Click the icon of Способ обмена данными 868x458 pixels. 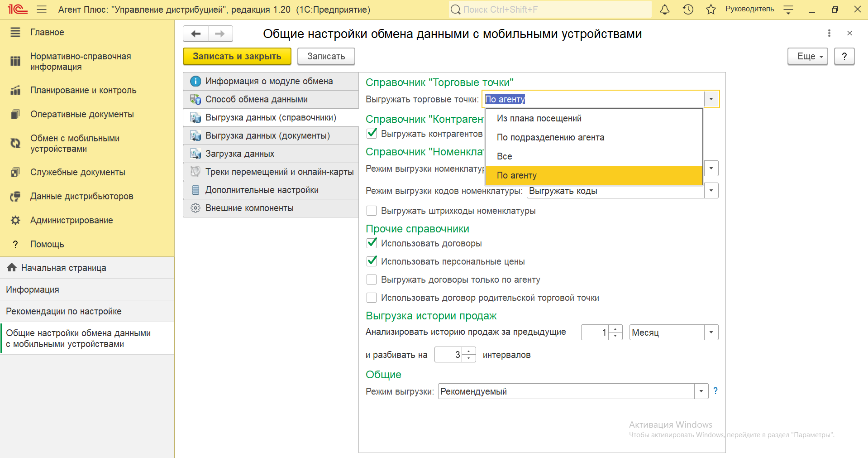coord(196,99)
